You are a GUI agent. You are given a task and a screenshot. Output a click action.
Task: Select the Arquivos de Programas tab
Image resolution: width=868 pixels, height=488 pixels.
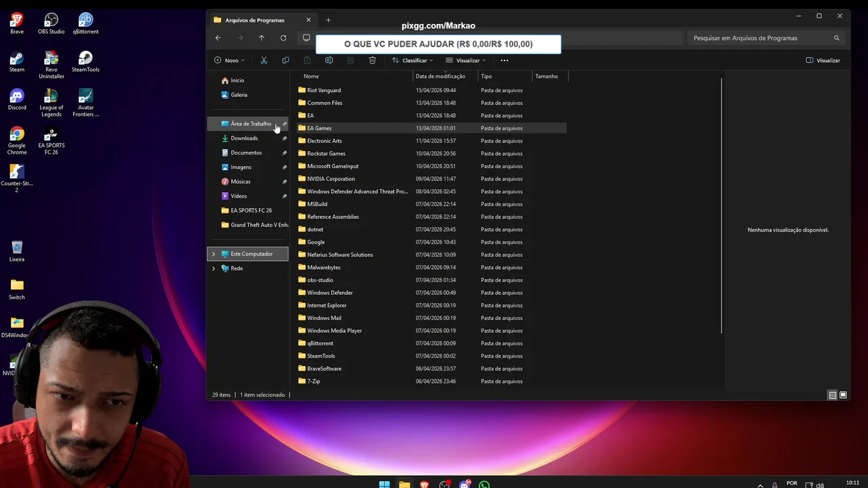coord(262,20)
